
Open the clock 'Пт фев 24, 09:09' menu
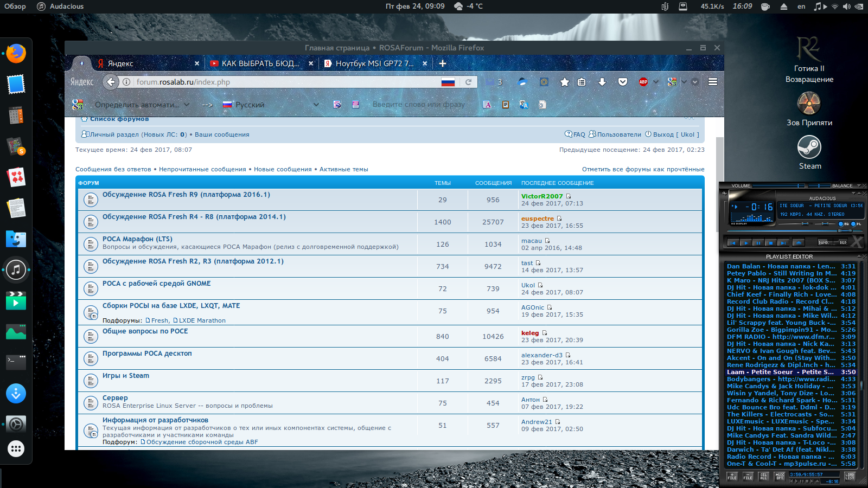point(415,7)
